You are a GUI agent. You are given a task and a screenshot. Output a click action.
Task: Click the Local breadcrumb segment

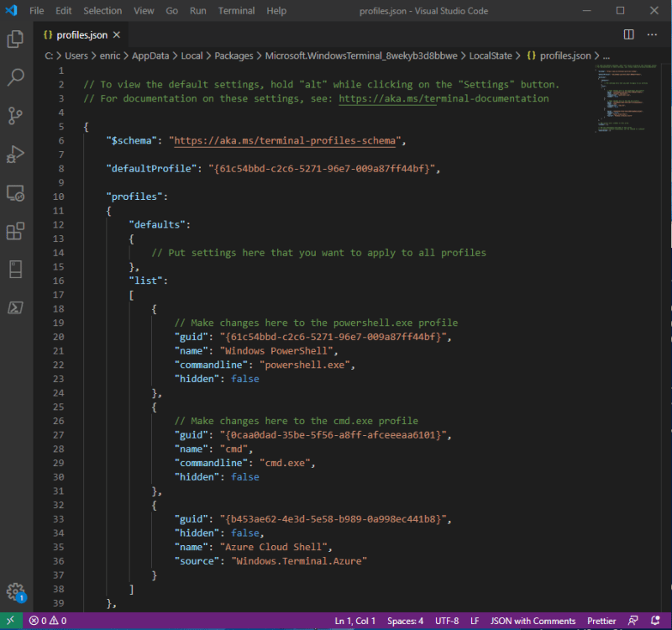(x=192, y=55)
